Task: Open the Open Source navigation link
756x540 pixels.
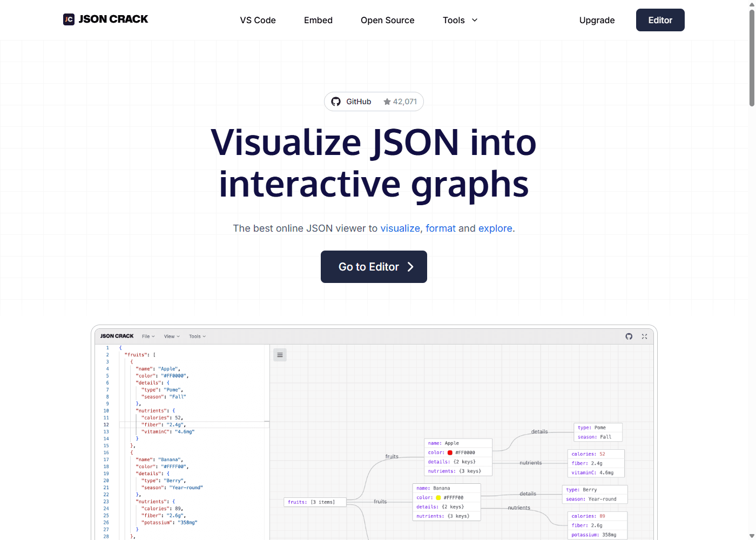Action: 388,20
